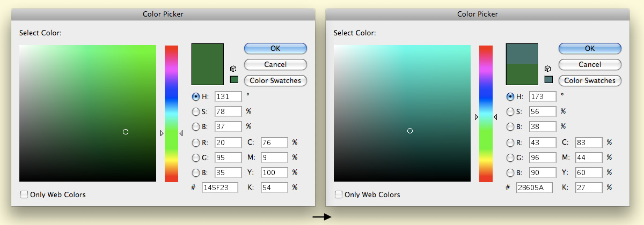Click the cube warning icon in the 2B605A dialog
644x225 pixels.
pos(548,69)
